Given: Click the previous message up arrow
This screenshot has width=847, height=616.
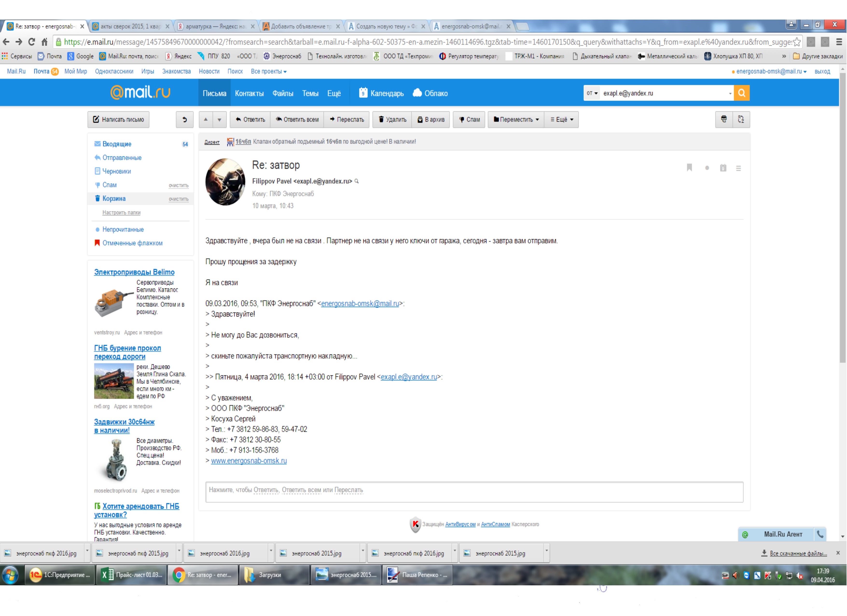Looking at the screenshot, I should coord(205,119).
